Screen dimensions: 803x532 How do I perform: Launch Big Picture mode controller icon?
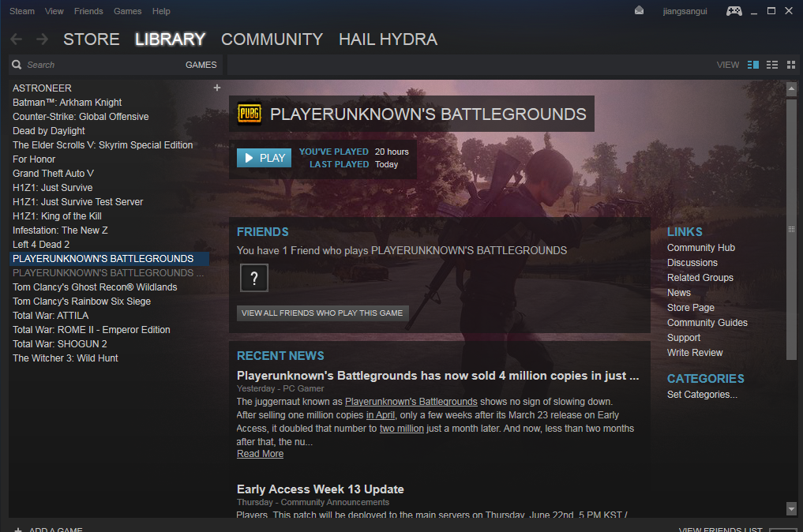(x=734, y=11)
